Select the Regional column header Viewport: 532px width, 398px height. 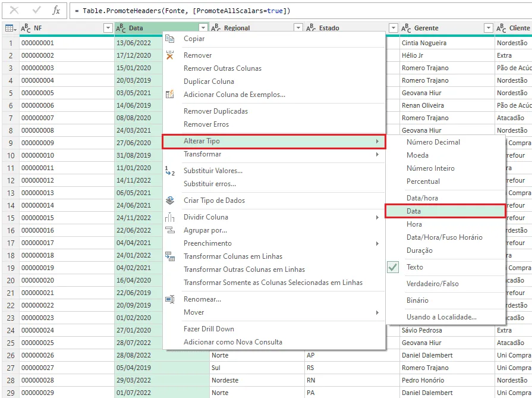click(257, 28)
